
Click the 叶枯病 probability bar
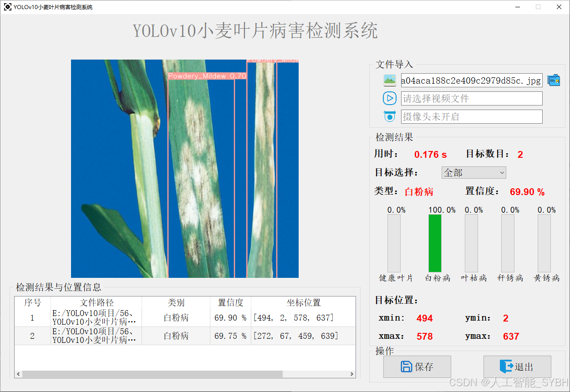pos(471,243)
